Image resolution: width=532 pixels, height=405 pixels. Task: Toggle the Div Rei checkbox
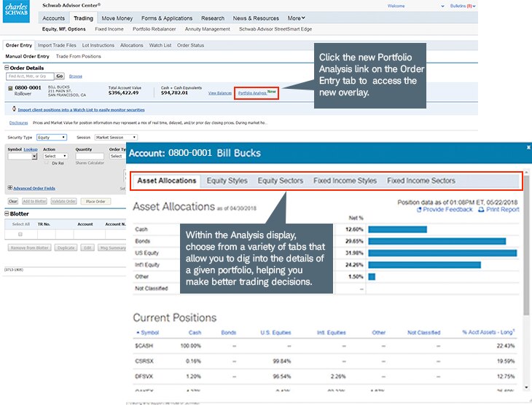click(x=47, y=162)
